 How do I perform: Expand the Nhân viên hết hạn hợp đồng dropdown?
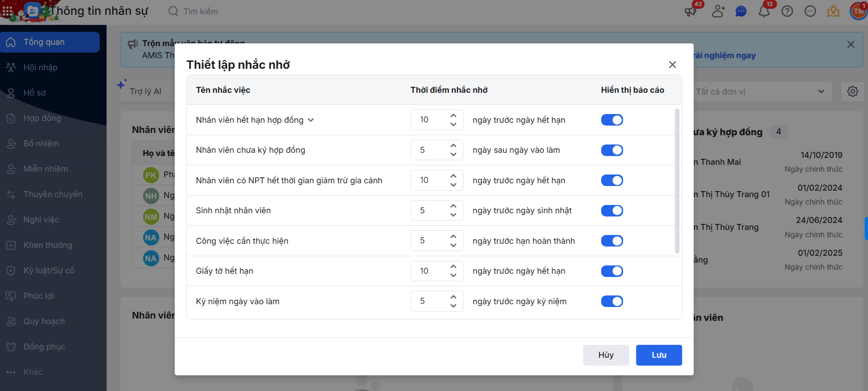[x=311, y=120]
